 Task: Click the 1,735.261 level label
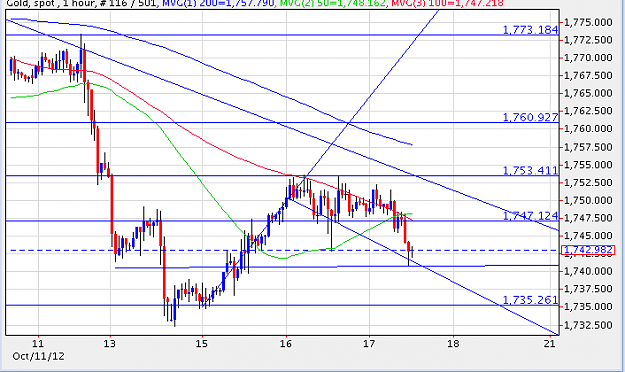point(530,300)
